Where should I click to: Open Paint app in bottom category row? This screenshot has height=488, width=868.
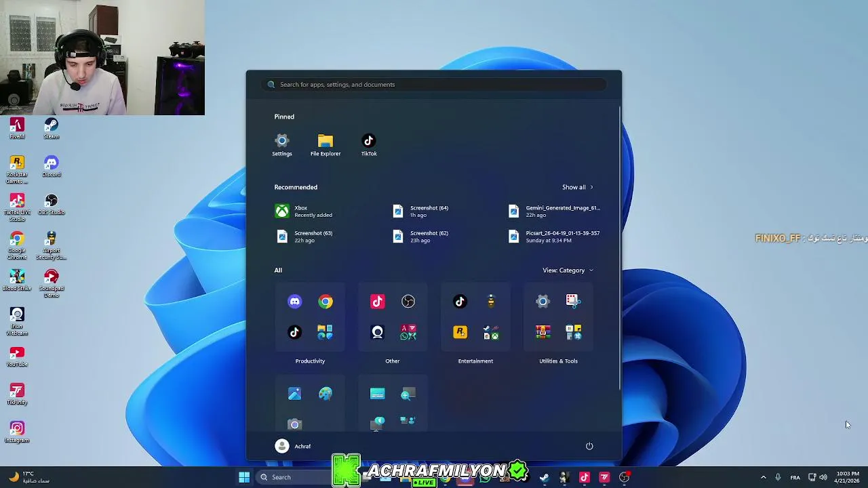click(x=325, y=394)
